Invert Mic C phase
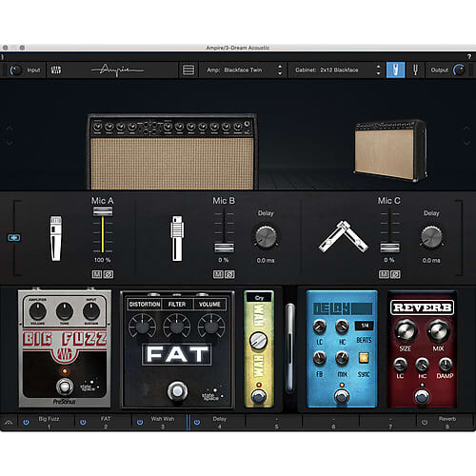476x476 pixels. [x=395, y=274]
